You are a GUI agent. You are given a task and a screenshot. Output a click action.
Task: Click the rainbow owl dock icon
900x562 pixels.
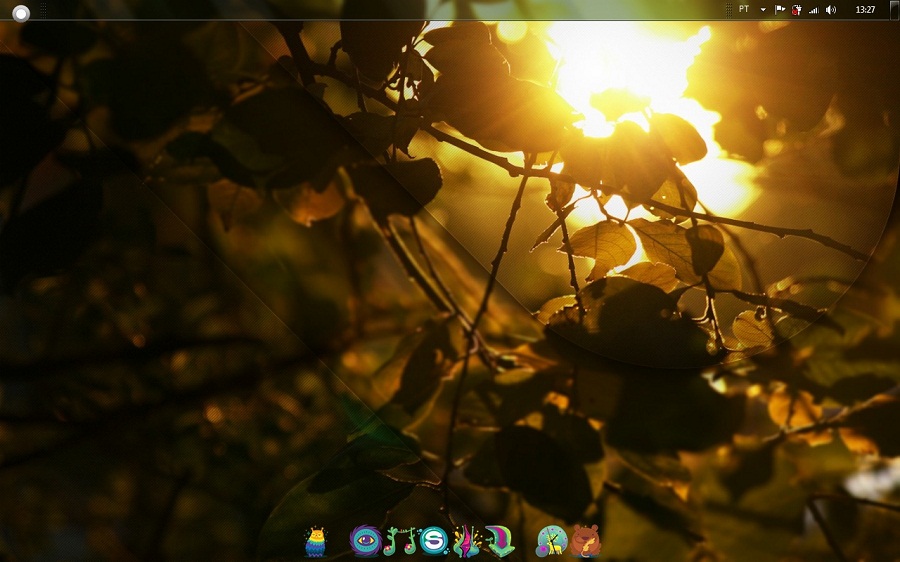point(316,541)
